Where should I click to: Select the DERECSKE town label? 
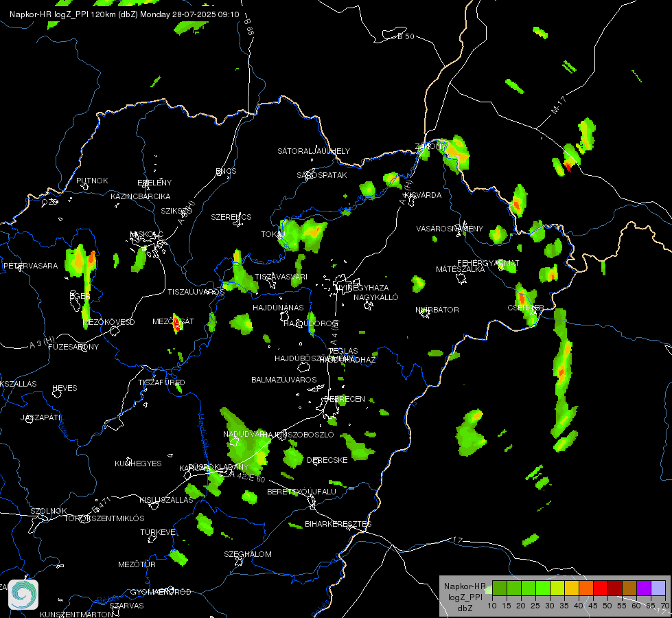(327, 460)
